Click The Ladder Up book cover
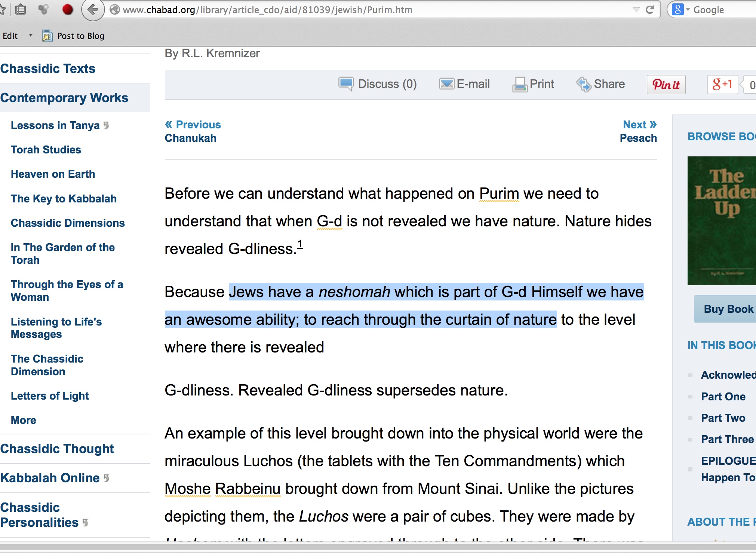Image resolution: width=756 pixels, height=553 pixels. tap(722, 220)
